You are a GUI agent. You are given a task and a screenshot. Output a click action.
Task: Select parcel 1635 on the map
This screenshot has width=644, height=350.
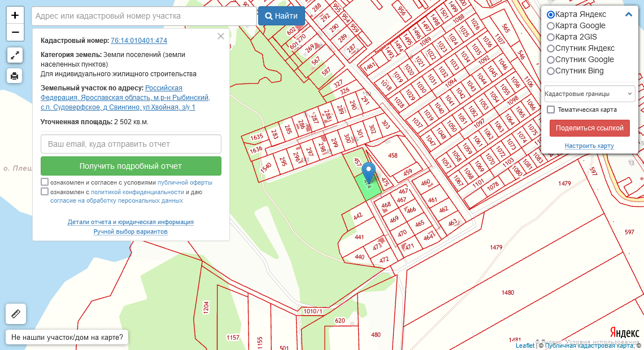coord(256,137)
